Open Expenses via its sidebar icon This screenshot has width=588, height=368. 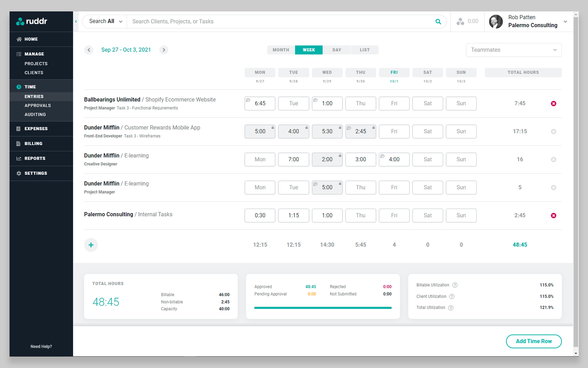pyautogui.click(x=19, y=128)
